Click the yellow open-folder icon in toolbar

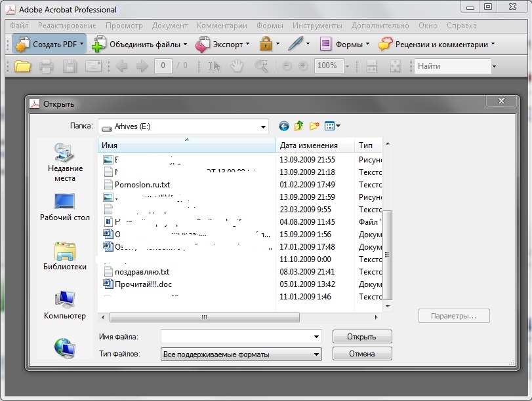pyautogui.click(x=23, y=66)
